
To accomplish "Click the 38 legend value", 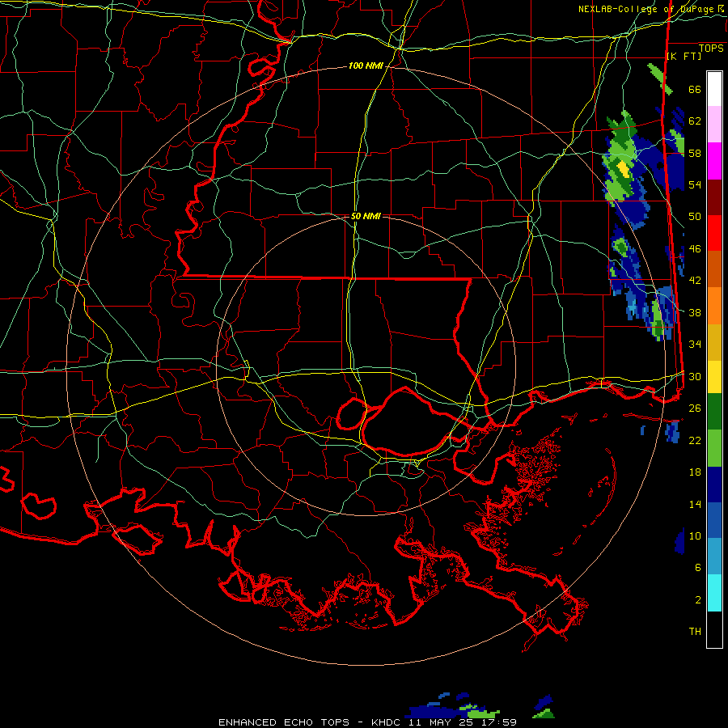I will (x=695, y=312).
